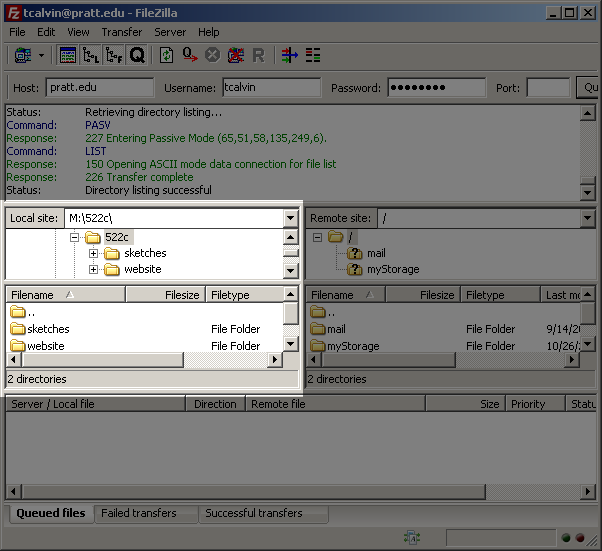Select parent directory in local file list

22,312
